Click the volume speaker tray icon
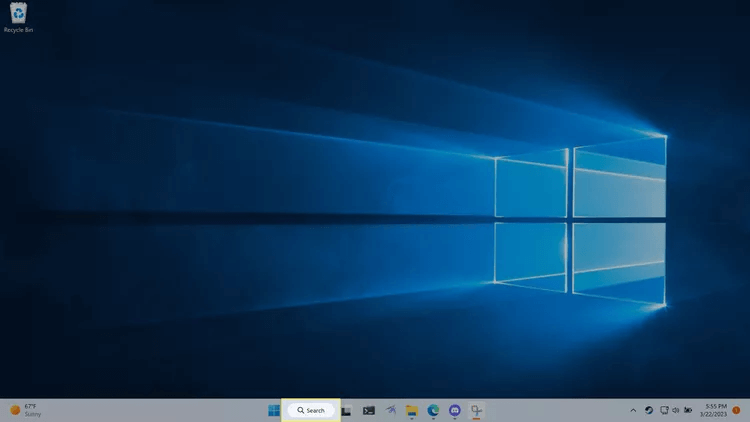This screenshot has height=422, width=750. 676,410
